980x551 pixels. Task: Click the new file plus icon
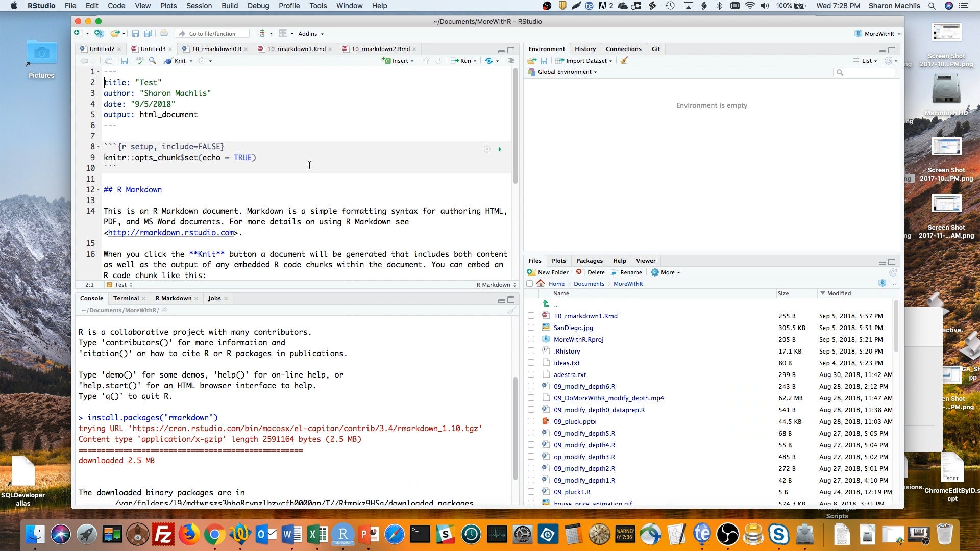click(77, 33)
